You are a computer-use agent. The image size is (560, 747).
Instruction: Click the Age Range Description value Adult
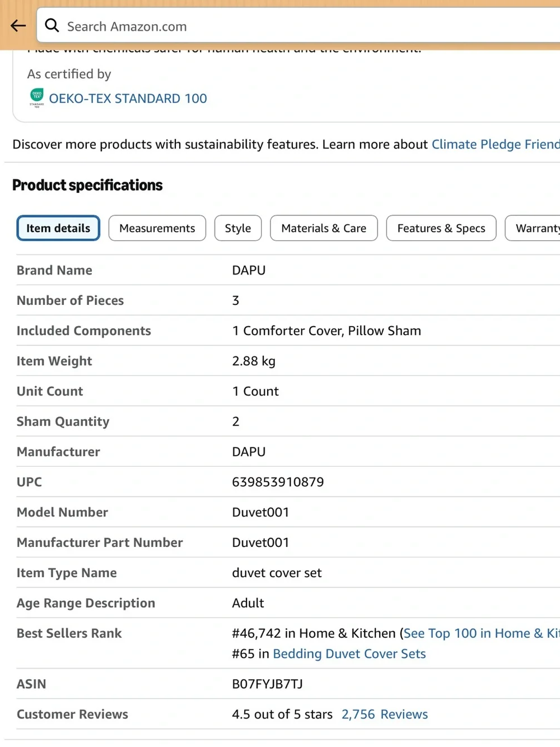[248, 603]
